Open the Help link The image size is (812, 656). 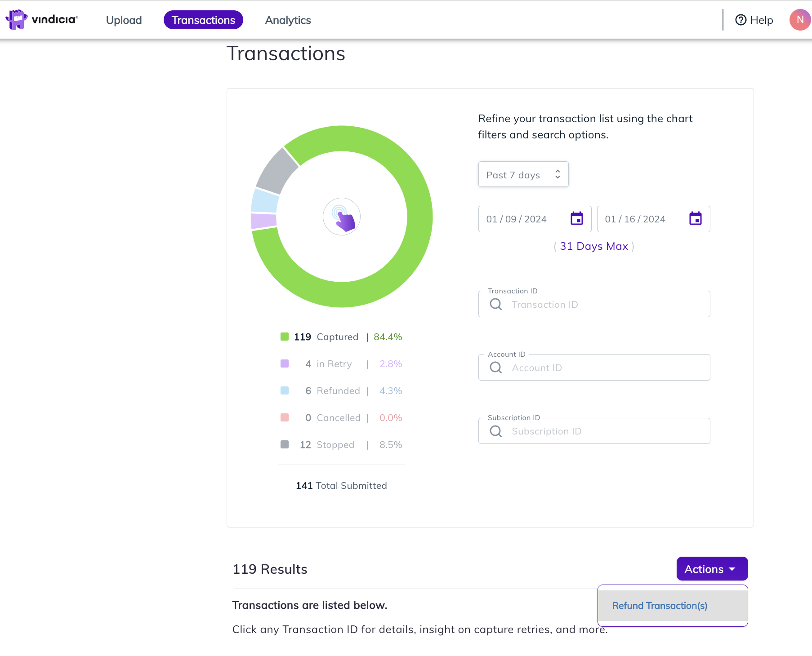click(x=754, y=20)
